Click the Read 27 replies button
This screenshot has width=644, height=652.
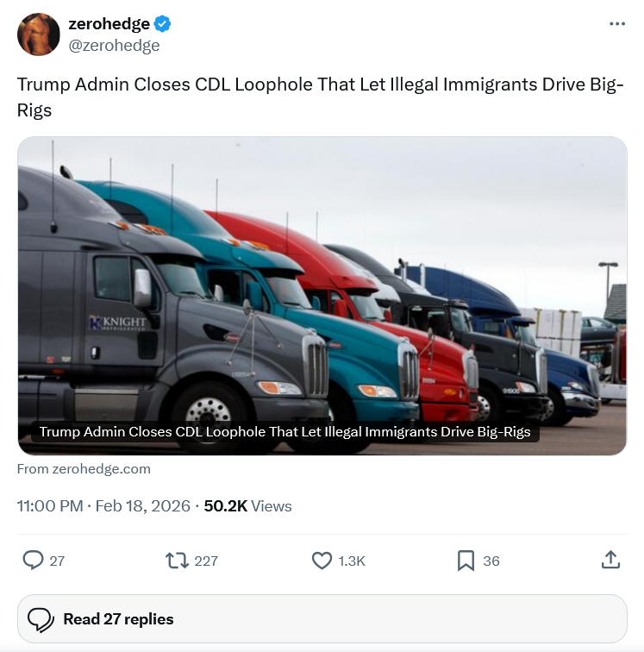[x=322, y=618]
